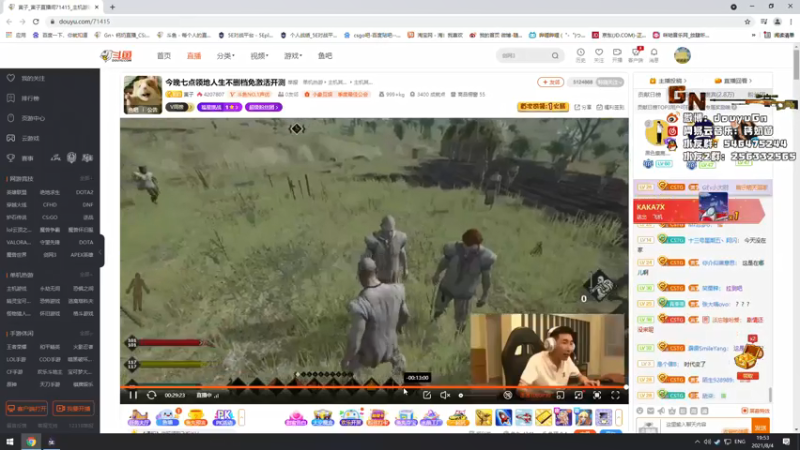800x450 pixels.
Task: Enter browser fullscreen with corner bracket icon
Action: [x=597, y=395]
